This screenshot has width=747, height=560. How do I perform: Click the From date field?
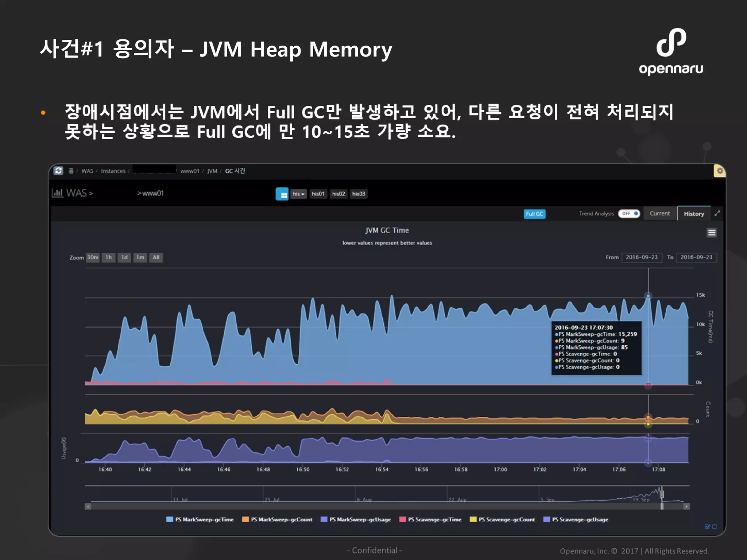coord(642,257)
